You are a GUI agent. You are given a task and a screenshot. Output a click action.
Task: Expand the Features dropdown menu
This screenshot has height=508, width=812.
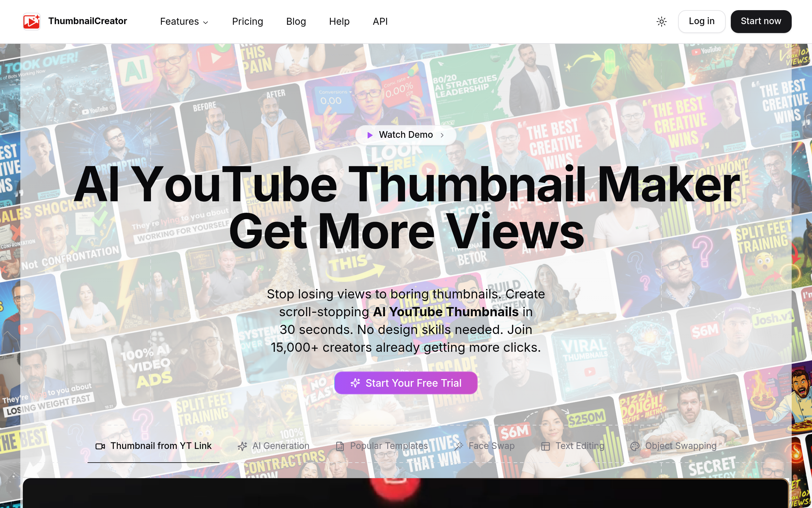[x=184, y=22]
